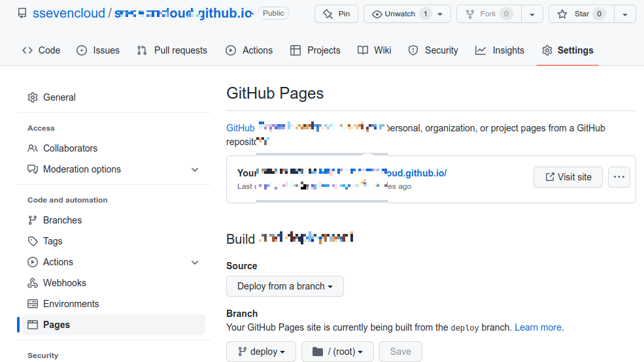Open the Unwatch options dropdown arrow
The image size is (644, 362).
click(440, 14)
